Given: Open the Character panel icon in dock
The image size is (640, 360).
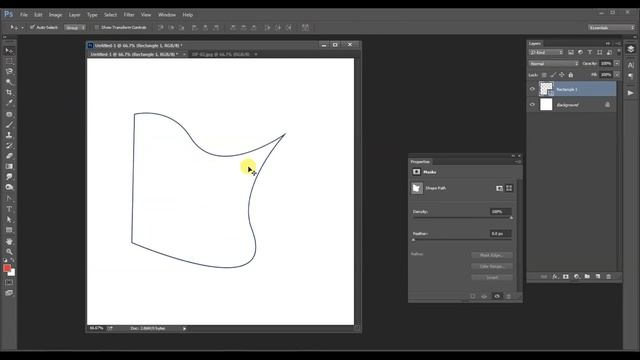Looking at the screenshot, I should [x=631, y=65].
